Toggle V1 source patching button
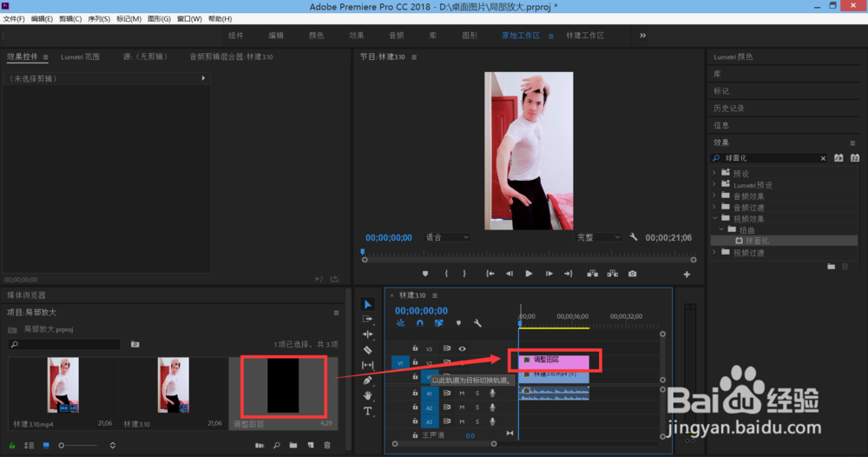The width and height of the screenshot is (868, 457). pos(400,363)
